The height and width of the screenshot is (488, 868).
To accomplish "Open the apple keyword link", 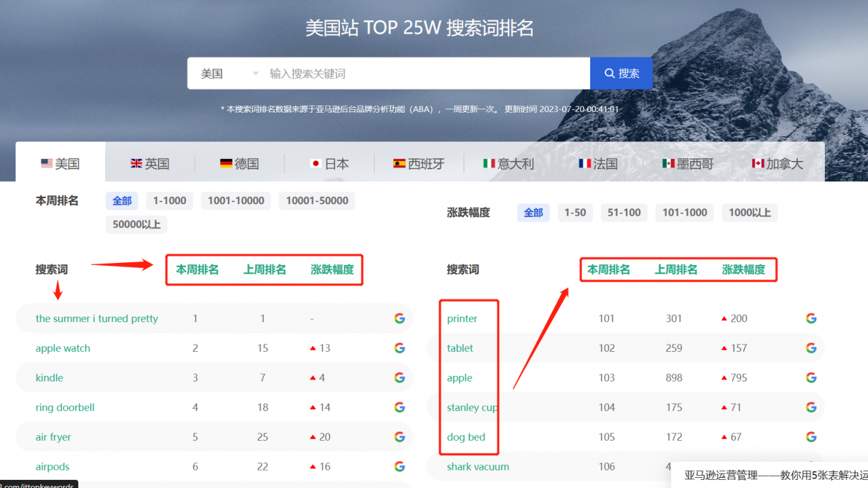I will pyautogui.click(x=459, y=377).
